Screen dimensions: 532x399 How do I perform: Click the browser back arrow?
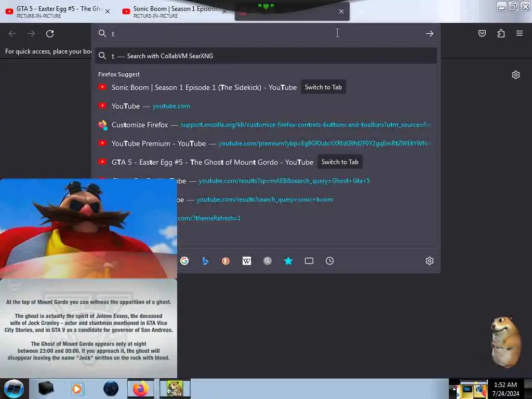click(x=12, y=34)
